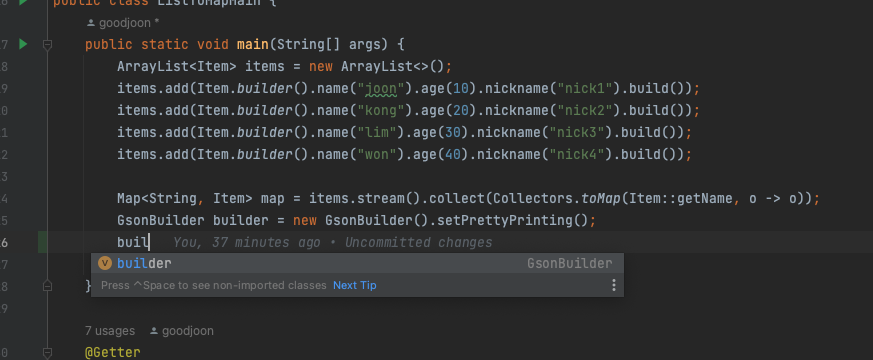The image size is (873, 360).
Task: Click the age value 30
Action: (x=453, y=132)
